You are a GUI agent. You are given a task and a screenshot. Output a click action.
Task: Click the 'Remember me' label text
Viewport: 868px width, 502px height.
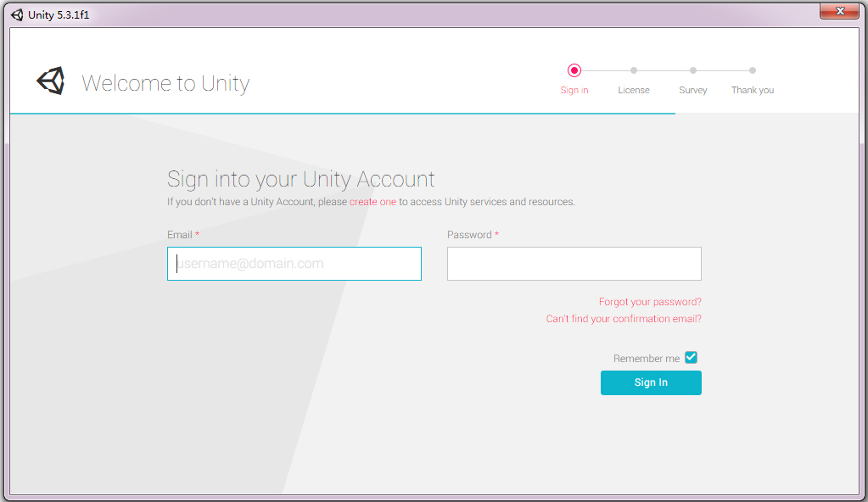[646, 359]
